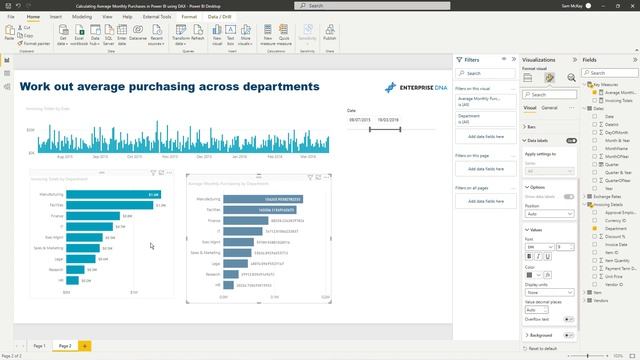Open the data label font family dropdown
Screen dimensions: 640x360
coord(539,247)
